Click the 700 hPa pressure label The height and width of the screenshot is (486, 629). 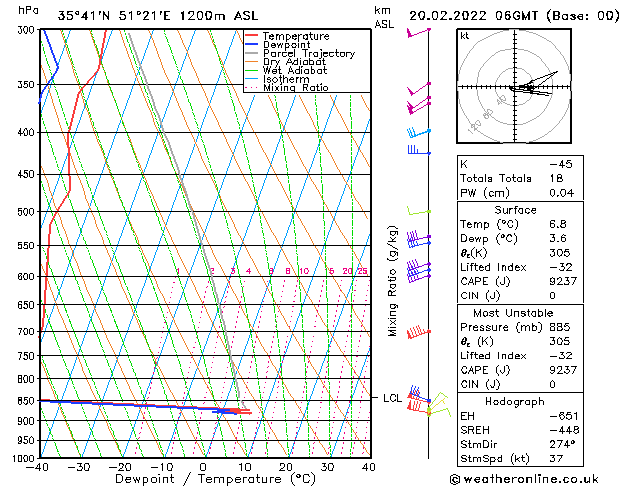pos(28,332)
